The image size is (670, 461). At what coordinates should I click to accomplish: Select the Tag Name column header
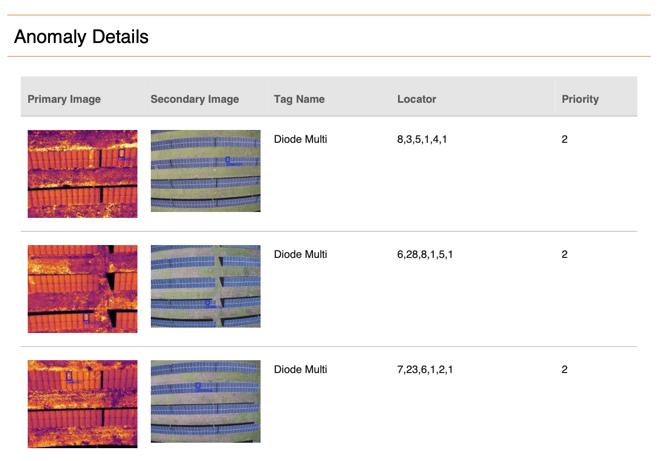pyautogui.click(x=298, y=99)
